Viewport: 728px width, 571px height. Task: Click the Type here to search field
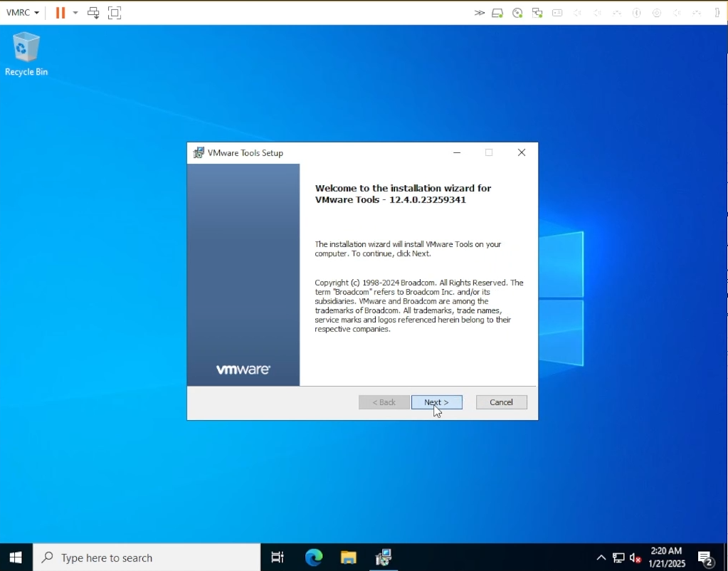[x=142, y=557]
